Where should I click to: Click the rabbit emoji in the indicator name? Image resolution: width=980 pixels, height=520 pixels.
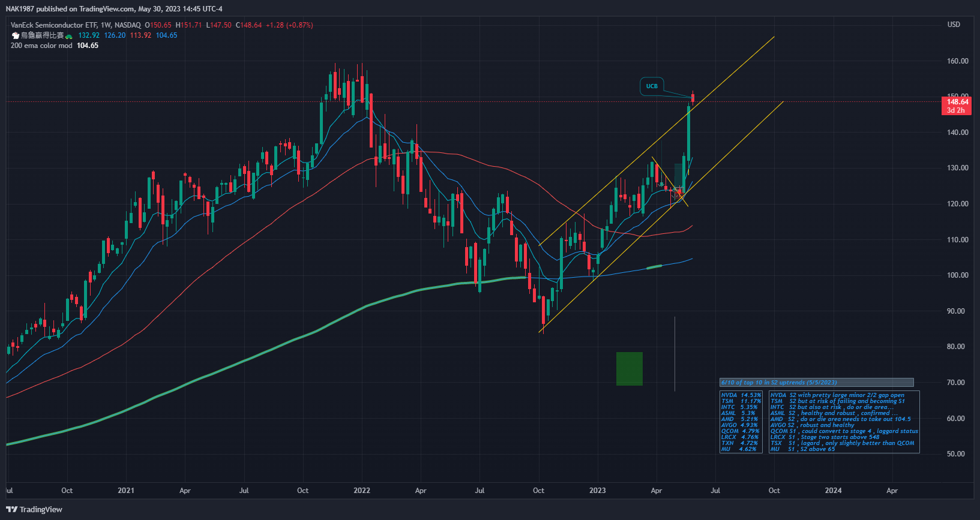pos(16,35)
